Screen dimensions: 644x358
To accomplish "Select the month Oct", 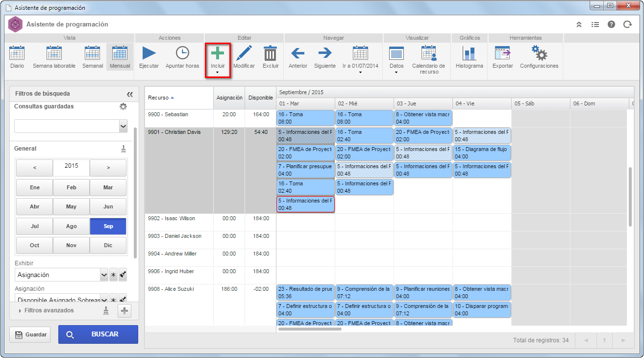I will point(35,245).
